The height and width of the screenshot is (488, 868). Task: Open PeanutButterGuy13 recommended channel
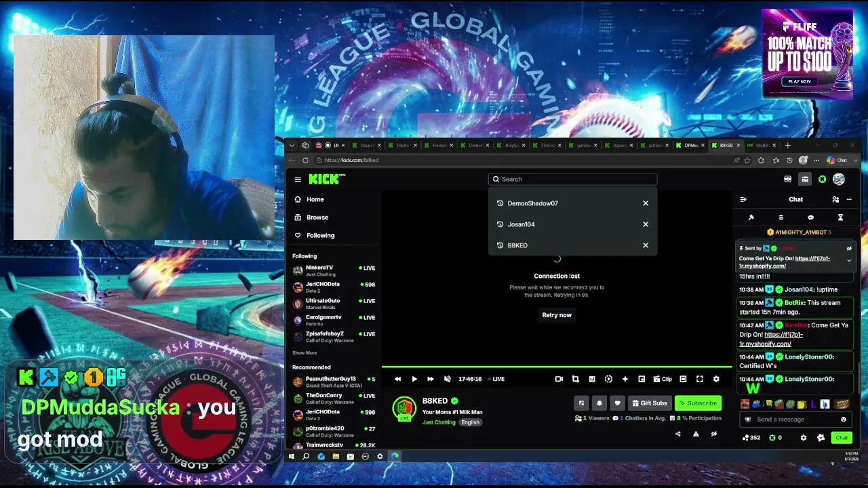tap(334, 382)
